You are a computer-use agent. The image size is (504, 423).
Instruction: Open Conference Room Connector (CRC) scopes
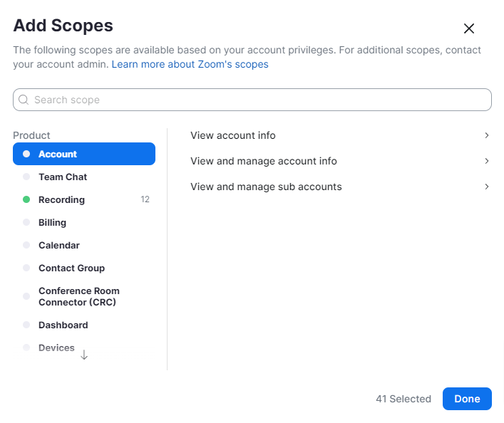point(78,296)
